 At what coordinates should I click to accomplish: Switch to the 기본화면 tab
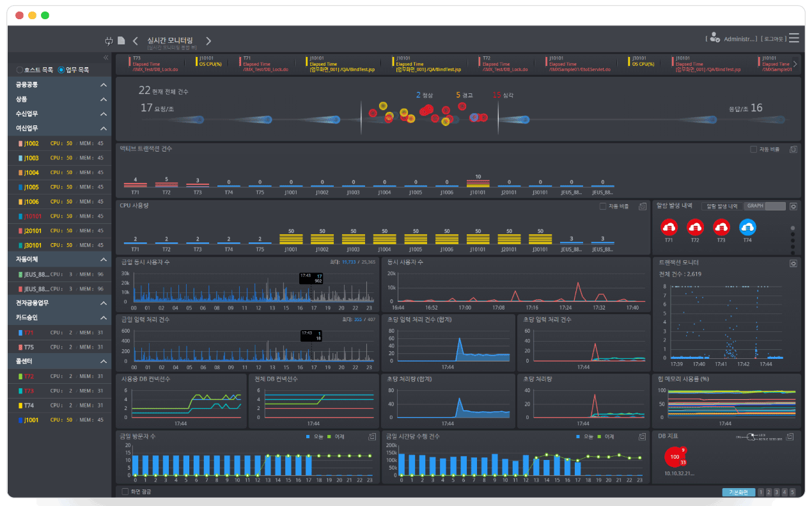pos(738,492)
